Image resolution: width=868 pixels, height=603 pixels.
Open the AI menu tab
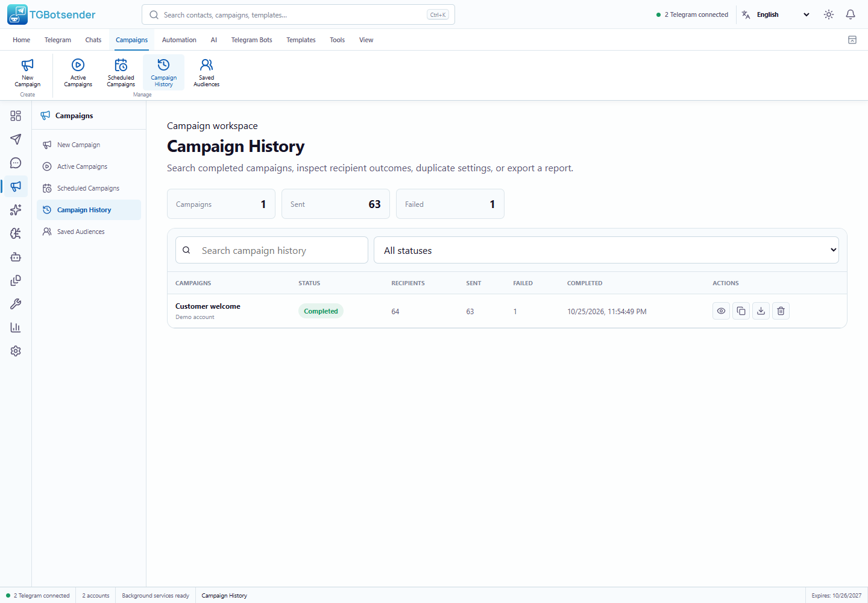click(213, 40)
